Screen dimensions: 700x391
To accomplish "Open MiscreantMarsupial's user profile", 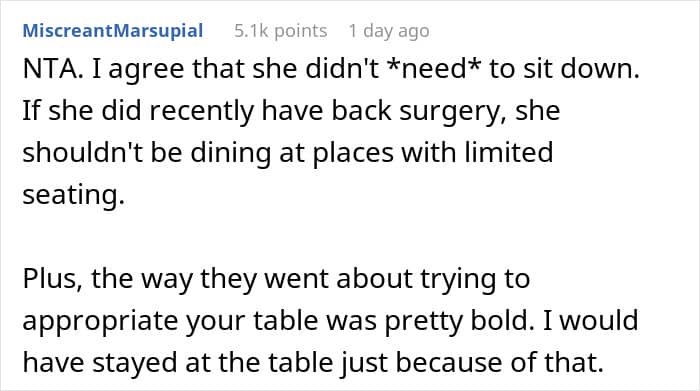I will pos(113,31).
